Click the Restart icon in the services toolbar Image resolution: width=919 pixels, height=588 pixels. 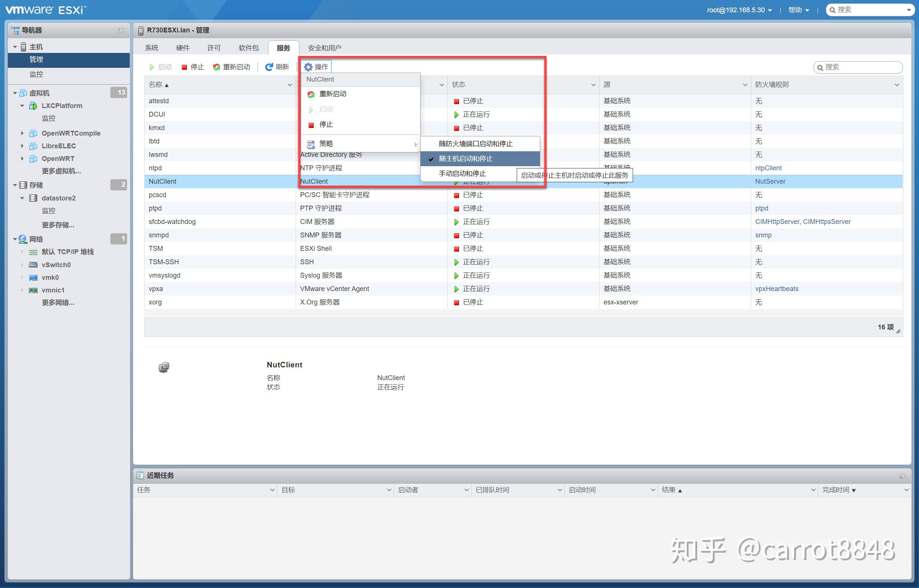click(x=217, y=67)
